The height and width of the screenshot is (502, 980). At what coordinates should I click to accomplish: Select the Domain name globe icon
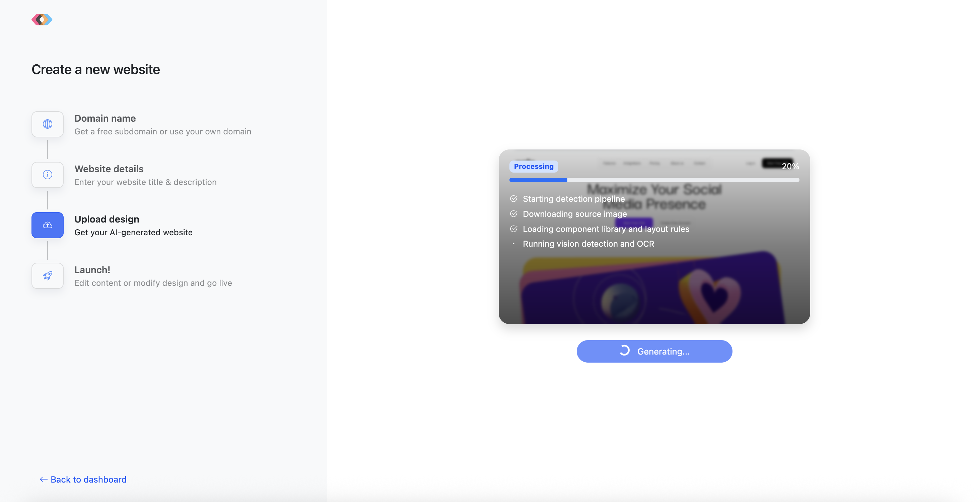pyautogui.click(x=48, y=124)
